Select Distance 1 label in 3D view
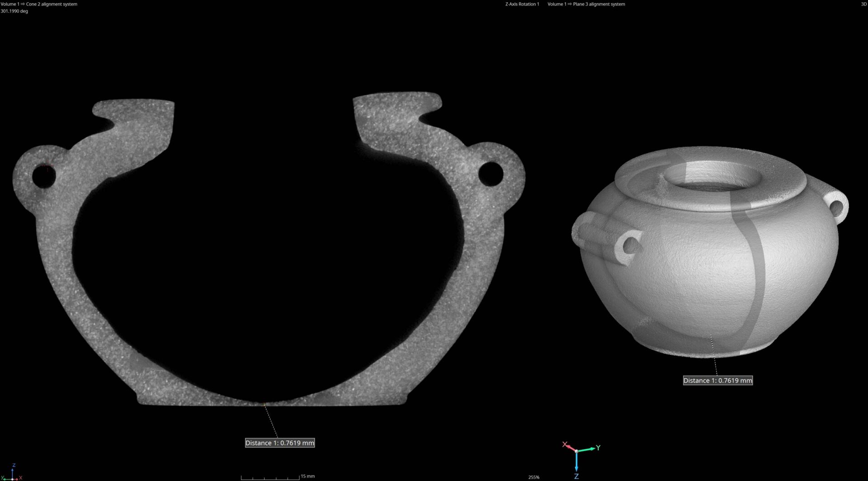 coord(717,381)
